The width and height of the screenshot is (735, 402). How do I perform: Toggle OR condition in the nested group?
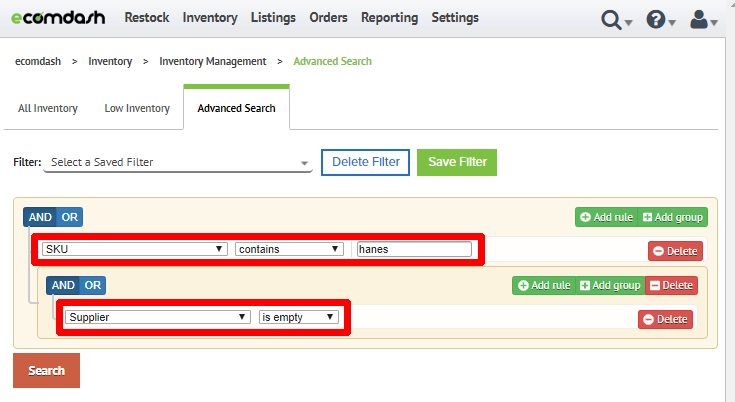(93, 285)
